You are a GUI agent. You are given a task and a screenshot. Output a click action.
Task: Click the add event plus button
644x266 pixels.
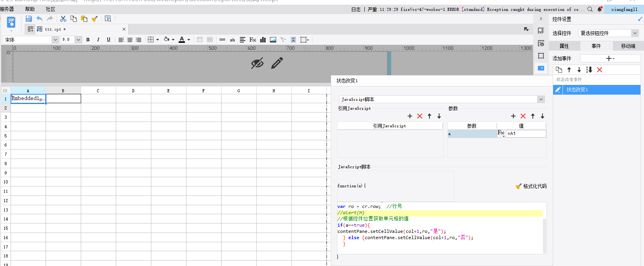pos(610,58)
